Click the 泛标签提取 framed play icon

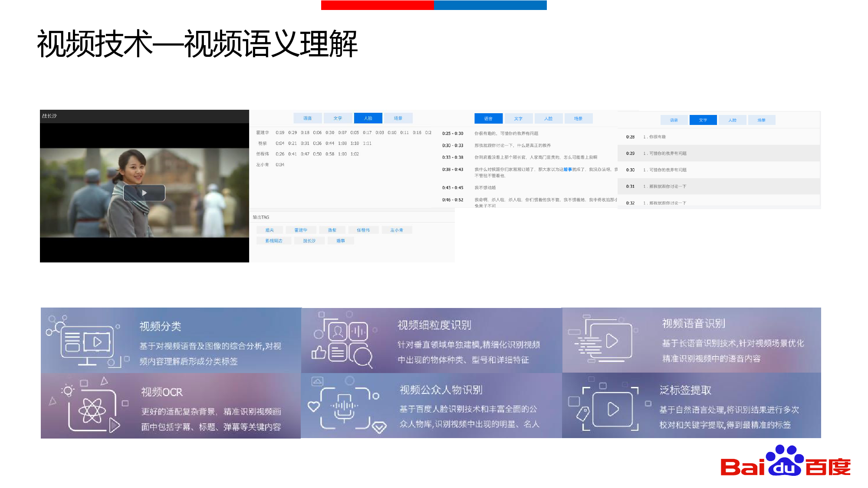click(613, 409)
